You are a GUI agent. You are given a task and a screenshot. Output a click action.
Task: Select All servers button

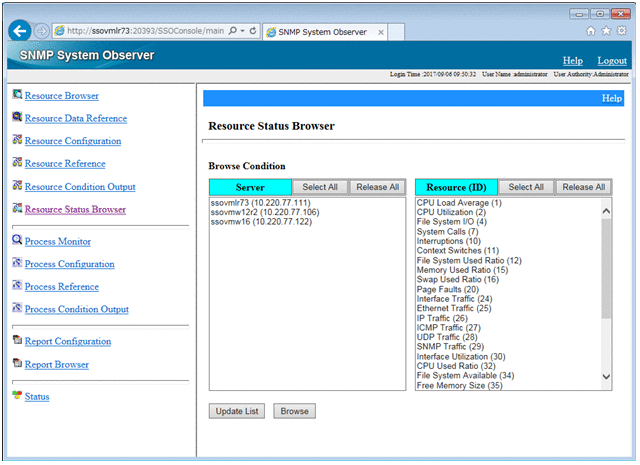320,187
